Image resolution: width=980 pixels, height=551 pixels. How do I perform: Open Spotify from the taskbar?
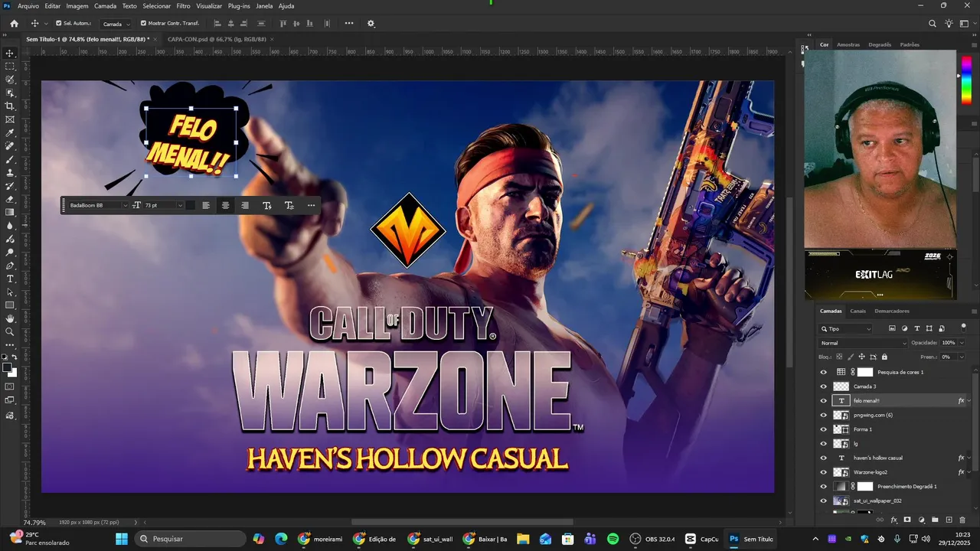coord(613,539)
